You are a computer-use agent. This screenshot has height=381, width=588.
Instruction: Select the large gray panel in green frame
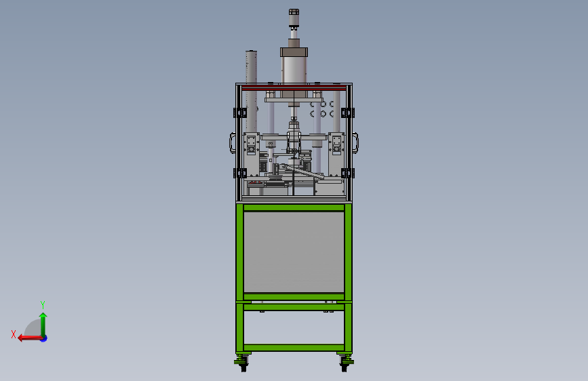click(294, 252)
